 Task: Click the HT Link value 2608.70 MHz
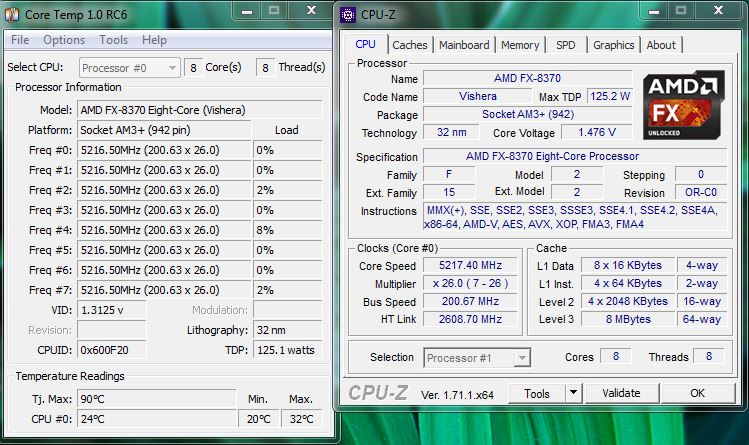471,319
